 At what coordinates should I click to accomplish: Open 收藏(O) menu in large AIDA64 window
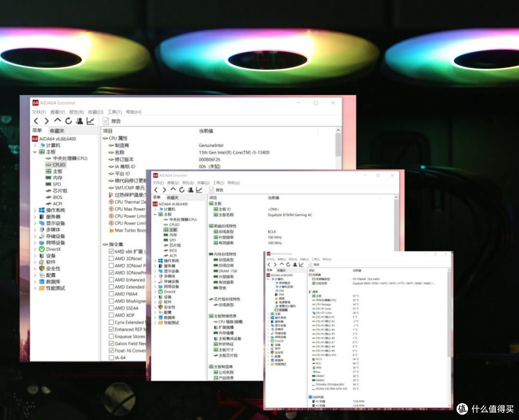click(96, 112)
